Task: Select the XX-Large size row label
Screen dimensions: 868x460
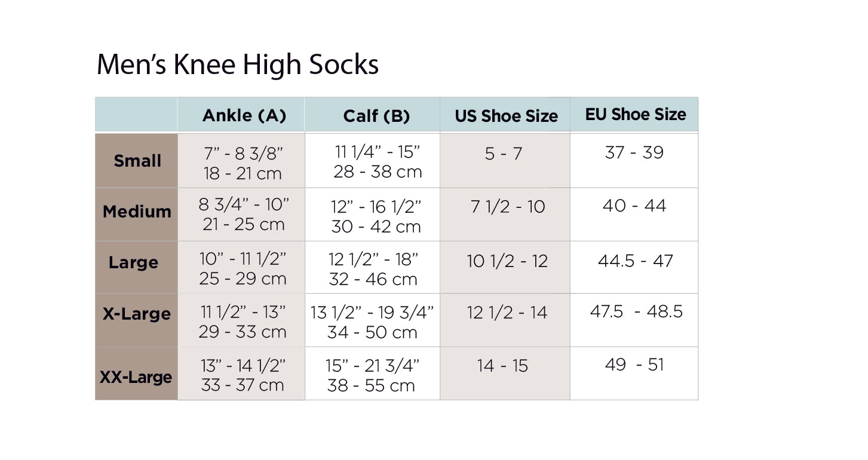Action: coord(136,377)
